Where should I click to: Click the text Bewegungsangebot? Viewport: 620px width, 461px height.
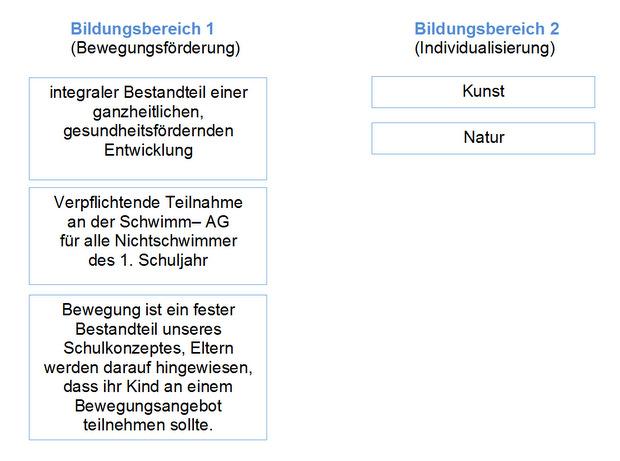pos(148,406)
